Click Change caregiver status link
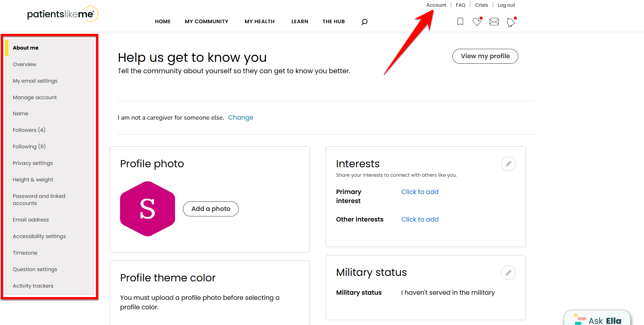The height and width of the screenshot is (325, 644). click(x=241, y=118)
